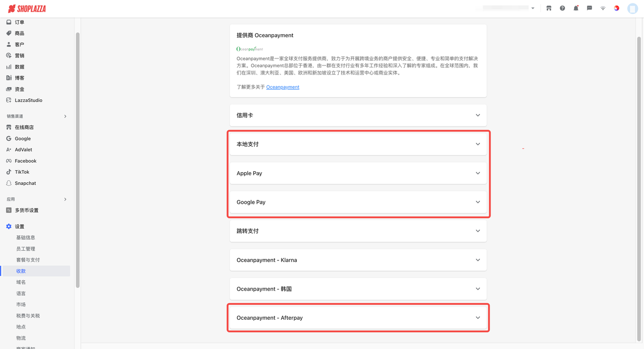This screenshot has height=349, width=644.
Task: Expand the 信用卡 section chevron
Action: tap(478, 115)
